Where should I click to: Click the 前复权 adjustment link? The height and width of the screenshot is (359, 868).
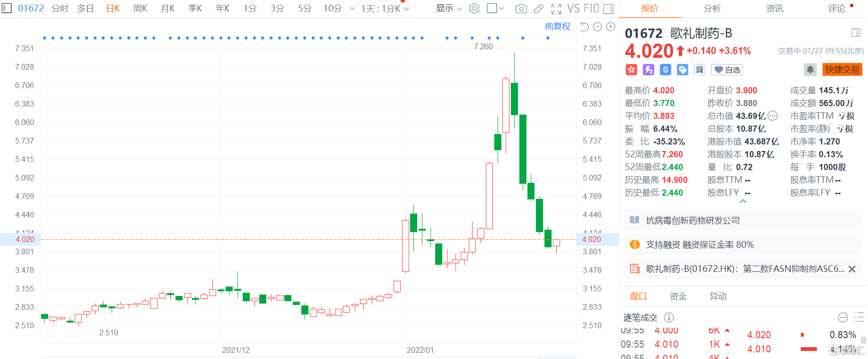[557, 27]
